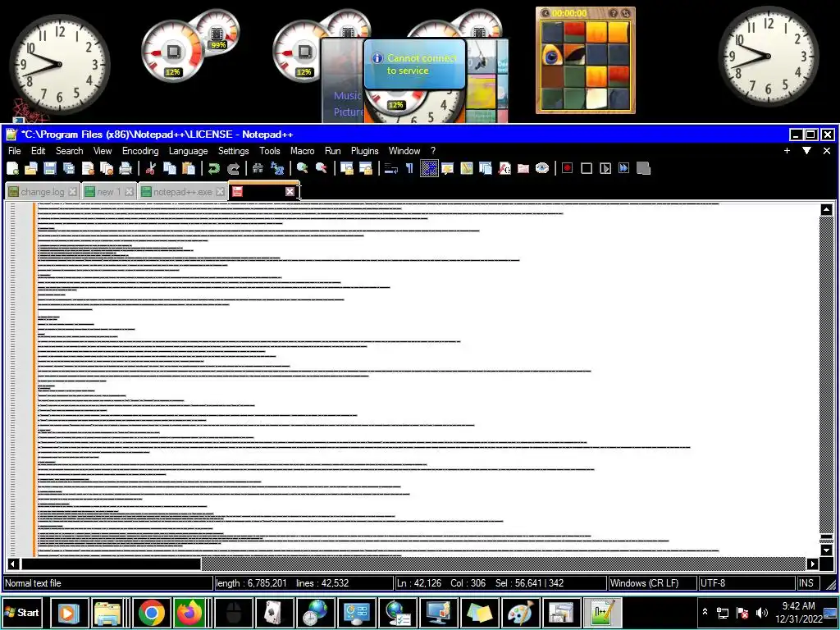Screen dimensions: 840x630
Task: Undo the last edit with the green arrow
Action: 214,169
